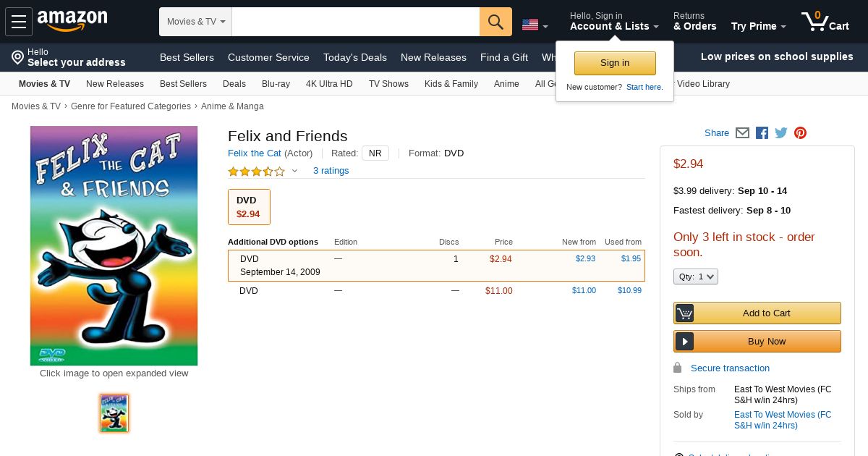Open the Blu-ray tab in subnav

(276, 84)
